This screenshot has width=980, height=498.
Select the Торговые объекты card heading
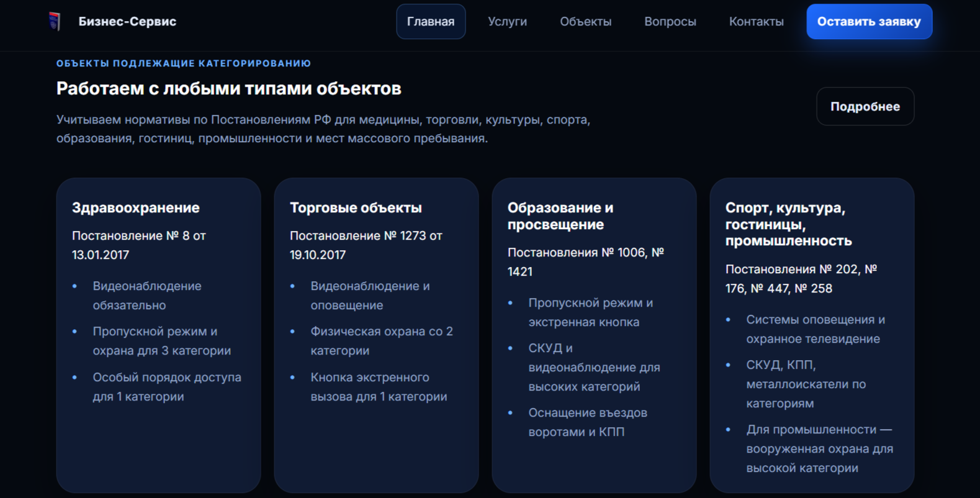[356, 207]
